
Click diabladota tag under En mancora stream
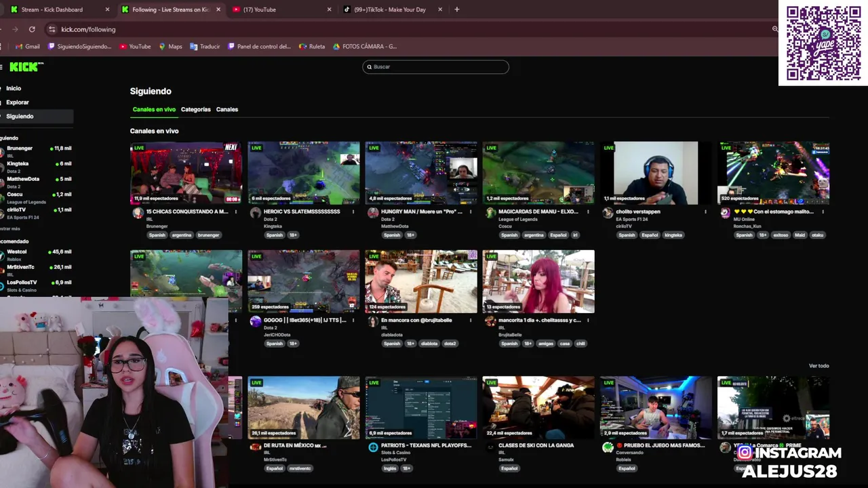point(429,344)
